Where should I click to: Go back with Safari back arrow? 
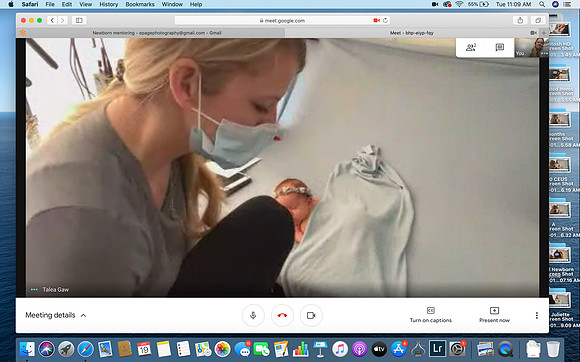click(52, 20)
